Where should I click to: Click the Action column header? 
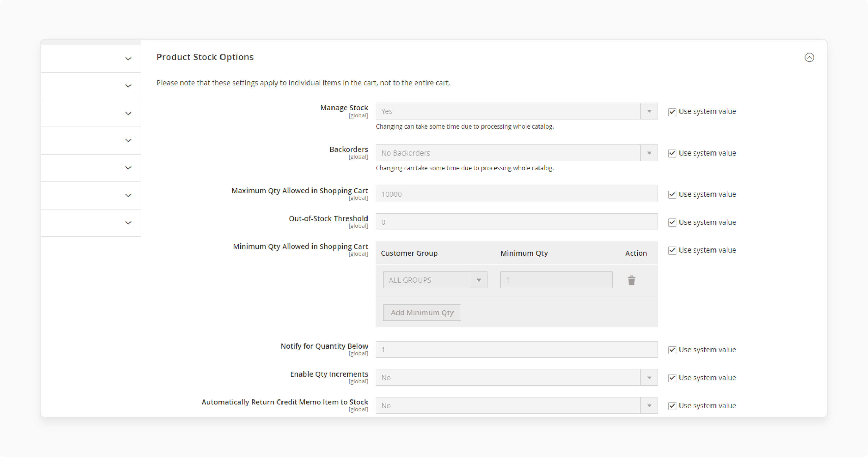point(636,253)
